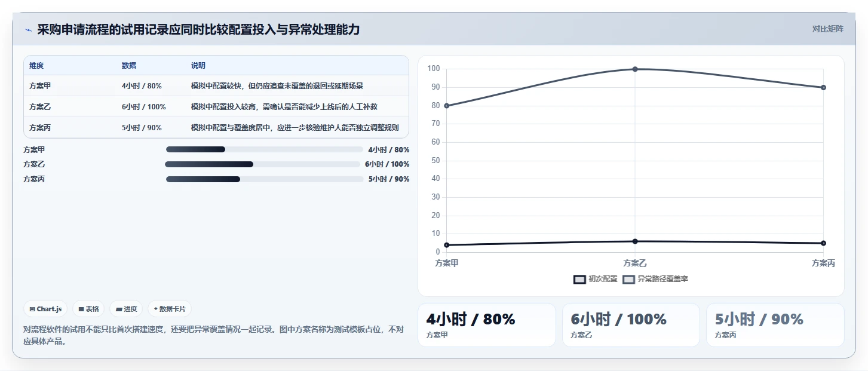Click the 说明 column header
The height and width of the screenshot is (371, 868).
(198, 66)
